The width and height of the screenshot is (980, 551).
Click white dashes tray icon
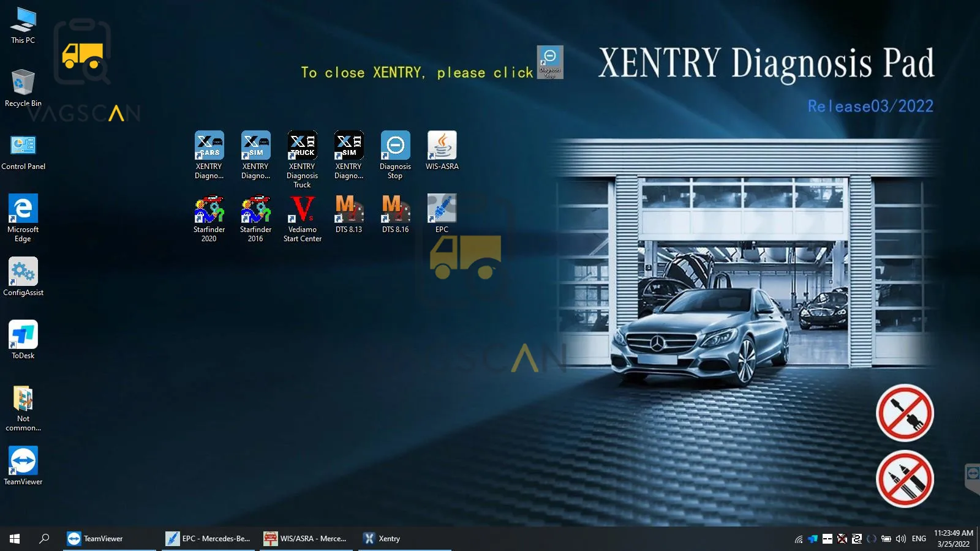click(827, 539)
